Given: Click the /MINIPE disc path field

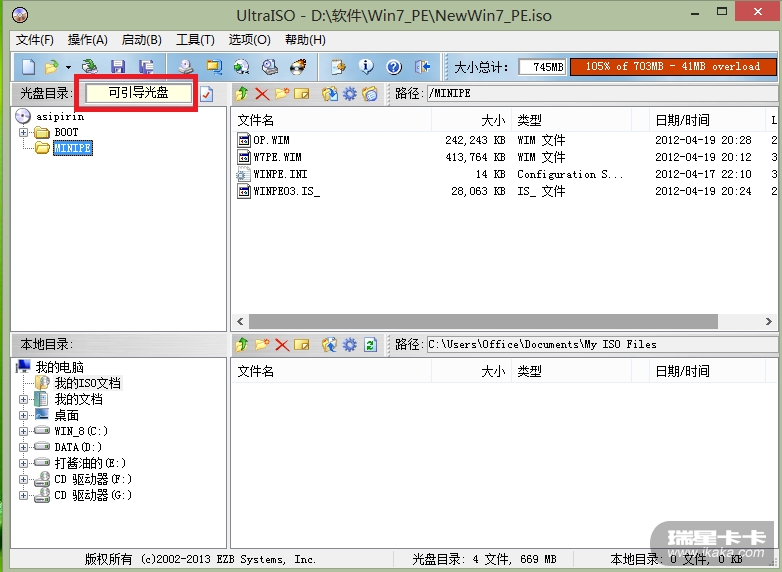Looking at the screenshot, I should click(x=602, y=93).
